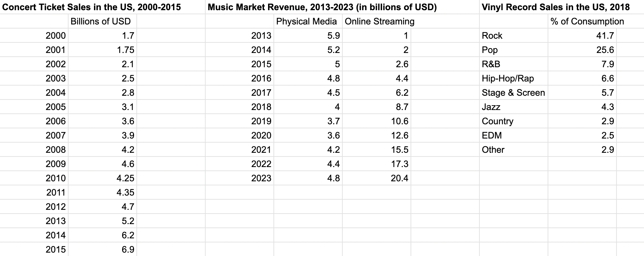Viewport: 644px width, 256px height.
Task: Select the Vinyl Record Sales title cell
Action: (x=555, y=7)
